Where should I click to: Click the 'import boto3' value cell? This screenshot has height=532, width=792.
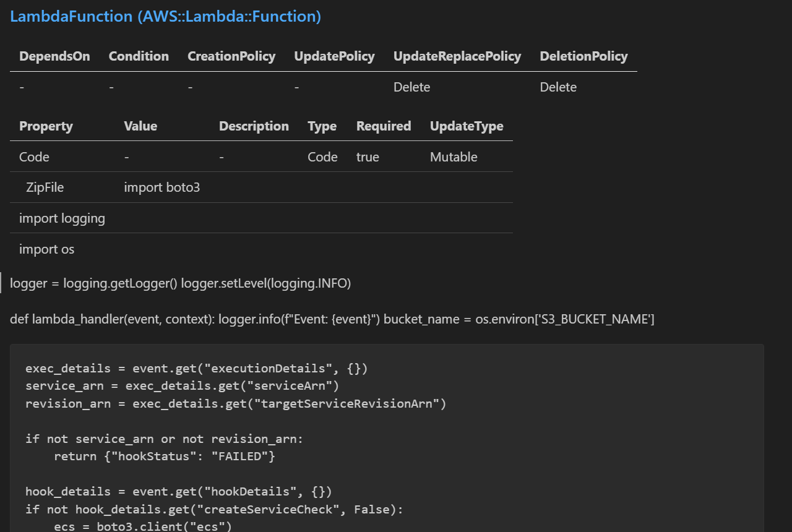[161, 187]
